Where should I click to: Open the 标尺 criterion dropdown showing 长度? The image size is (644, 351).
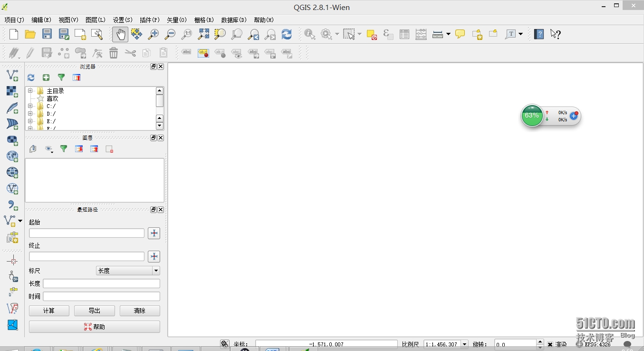[x=128, y=271]
